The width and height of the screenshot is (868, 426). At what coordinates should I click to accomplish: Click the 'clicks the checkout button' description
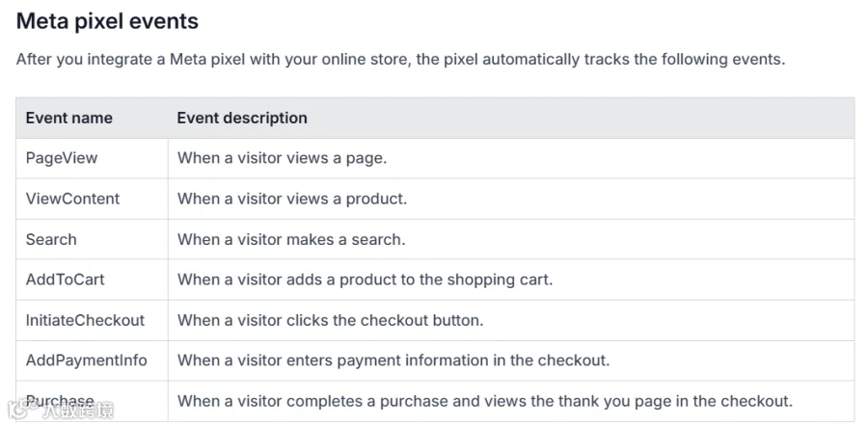coord(330,320)
